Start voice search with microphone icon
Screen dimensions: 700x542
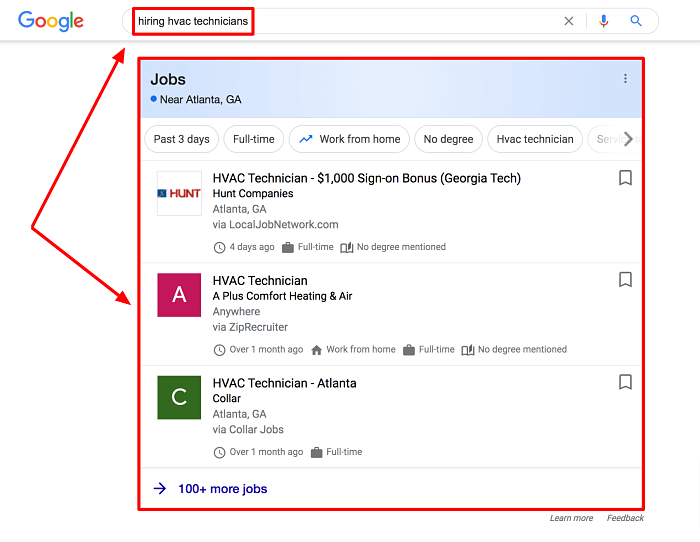coord(603,21)
